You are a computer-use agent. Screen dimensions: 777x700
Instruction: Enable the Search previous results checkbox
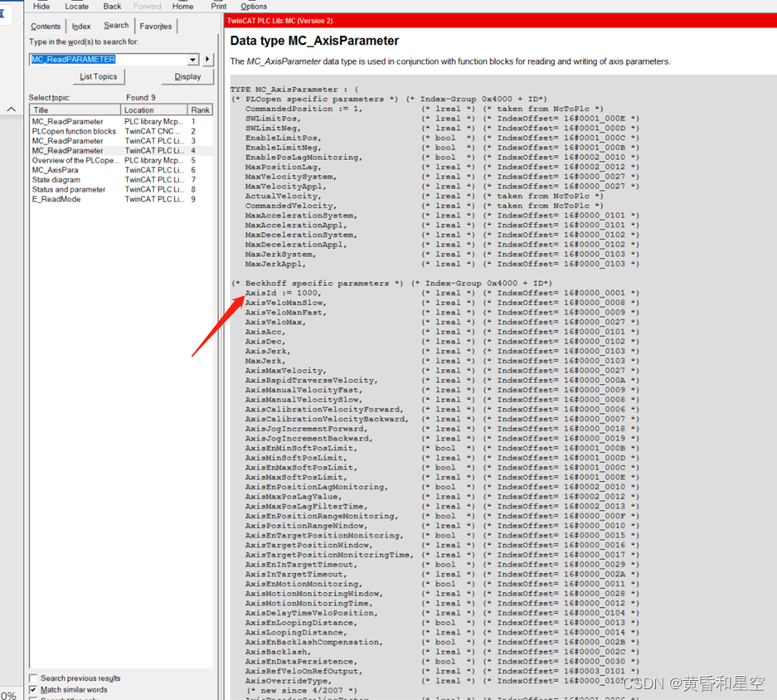33,678
